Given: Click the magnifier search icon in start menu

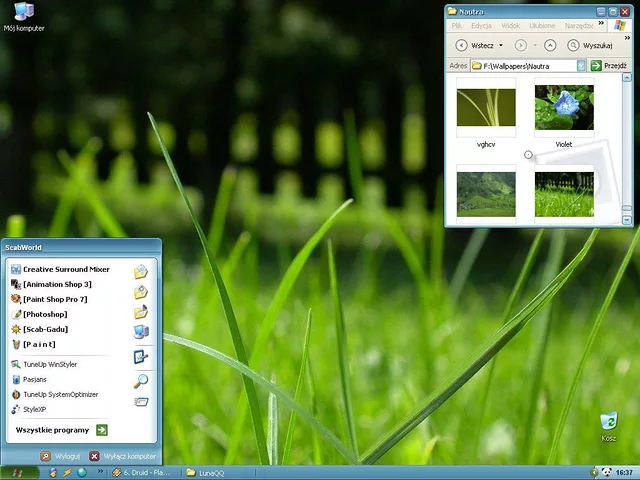Looking at the screenshot, I should (141, 380).
